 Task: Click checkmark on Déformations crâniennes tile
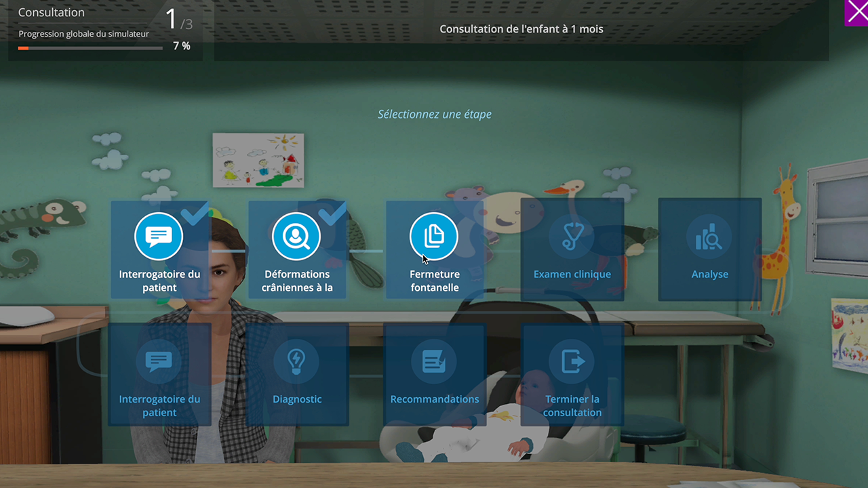(332, 213)
